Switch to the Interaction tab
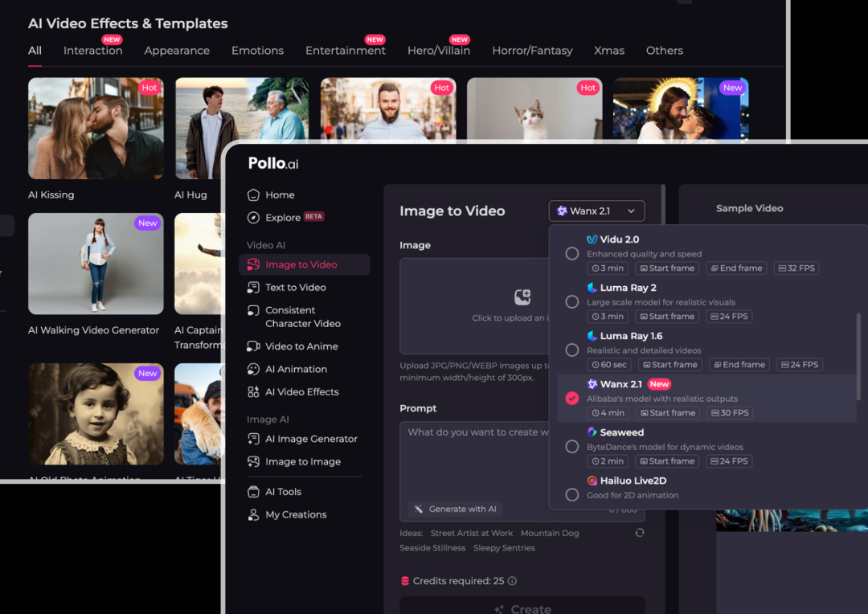 [92, 51]
